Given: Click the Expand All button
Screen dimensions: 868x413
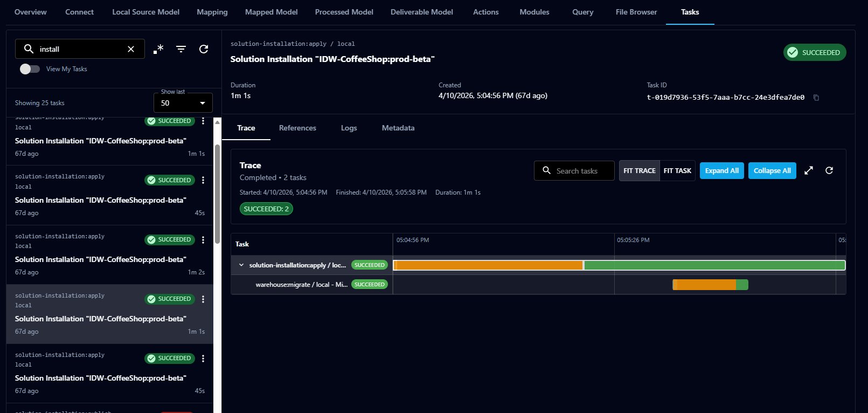Looking at the screenshot, I should coord(722,170).
